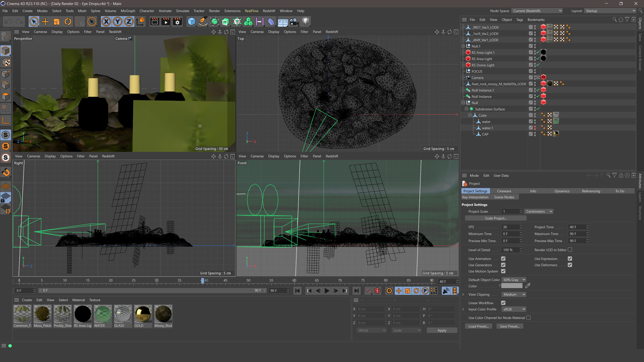The image size is (644, 362).
Task: Add a Cube primitive object
Action: click(191, 22)
